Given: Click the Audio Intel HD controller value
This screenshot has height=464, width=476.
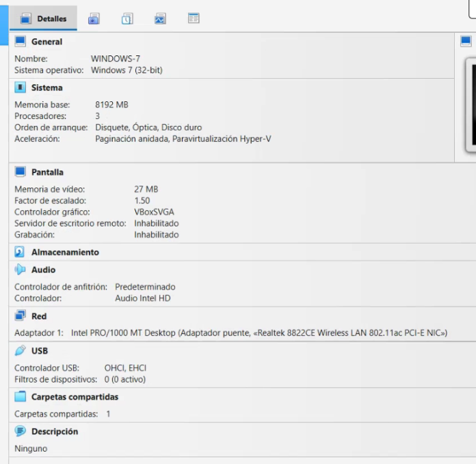Looking at the screenshot, I should tap(143, 298).
